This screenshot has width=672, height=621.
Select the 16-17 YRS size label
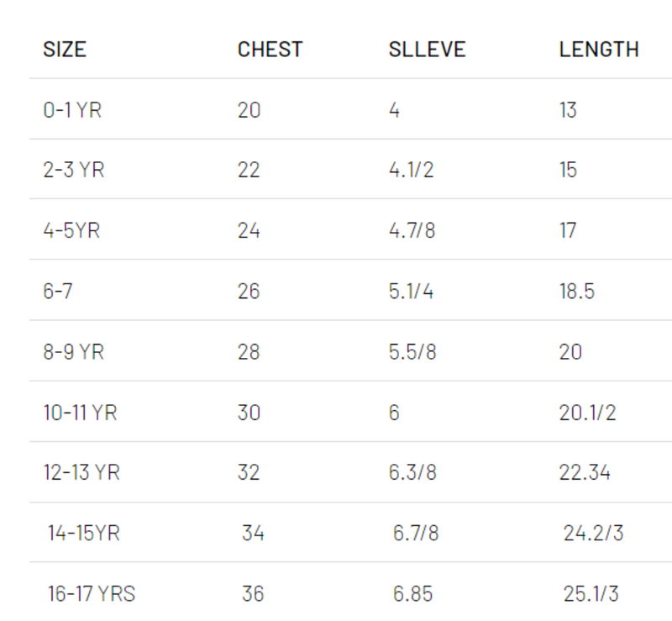click(92, 594)
